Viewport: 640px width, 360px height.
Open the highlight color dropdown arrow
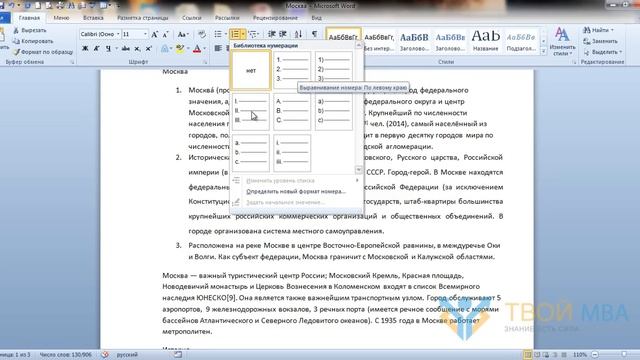click(x=187, y=49)
